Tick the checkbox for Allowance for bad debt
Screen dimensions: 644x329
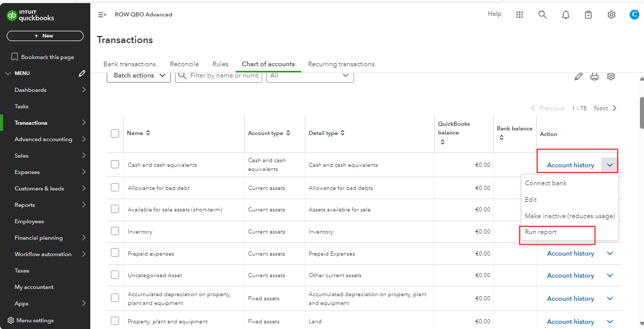(115, 188)
